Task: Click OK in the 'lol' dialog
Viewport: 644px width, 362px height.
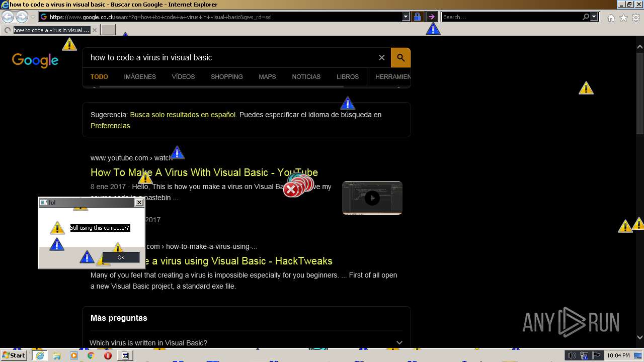Action: 121,257
